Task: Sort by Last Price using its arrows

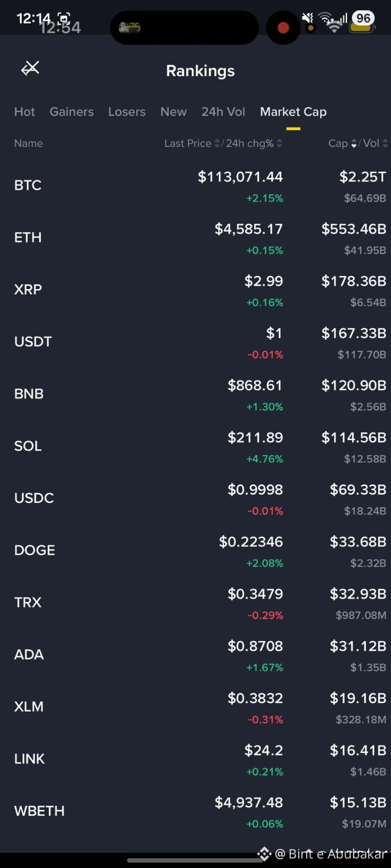Action: (218, 143)
